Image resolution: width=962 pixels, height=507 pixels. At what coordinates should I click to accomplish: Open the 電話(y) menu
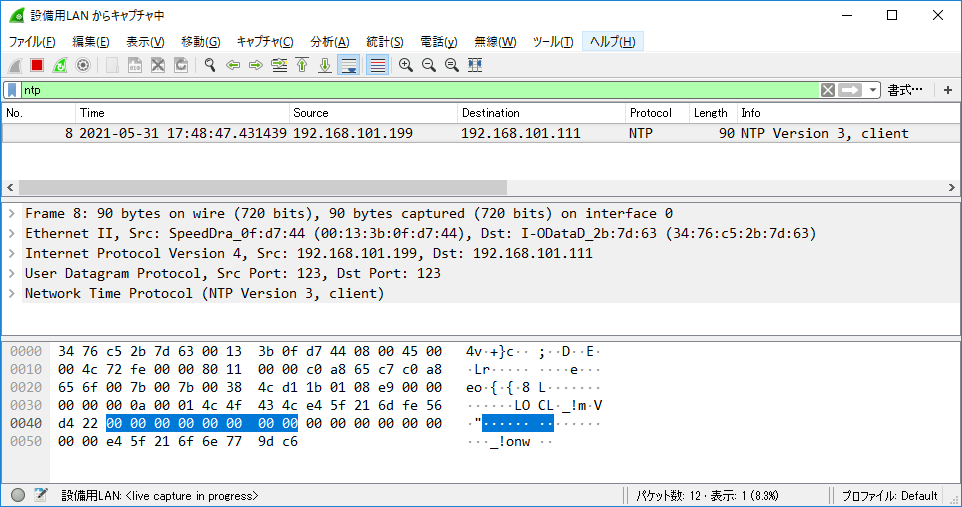pos(439,42)
